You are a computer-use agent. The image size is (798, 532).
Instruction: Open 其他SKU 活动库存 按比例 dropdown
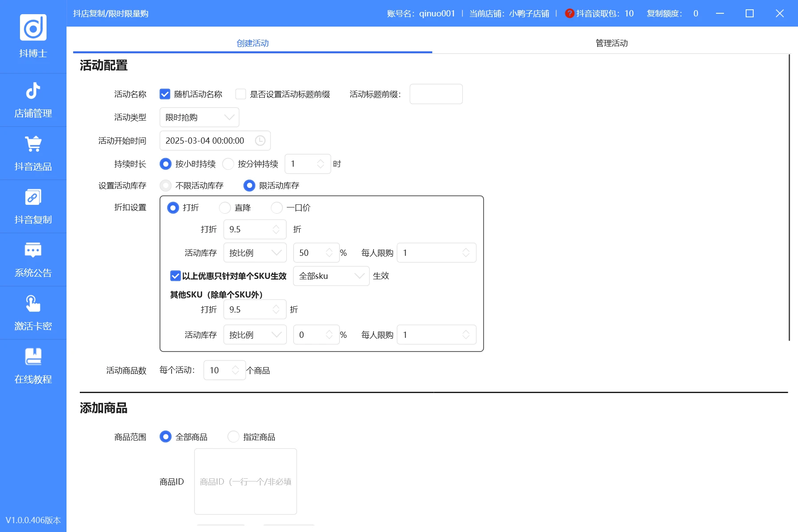point(255,335)
